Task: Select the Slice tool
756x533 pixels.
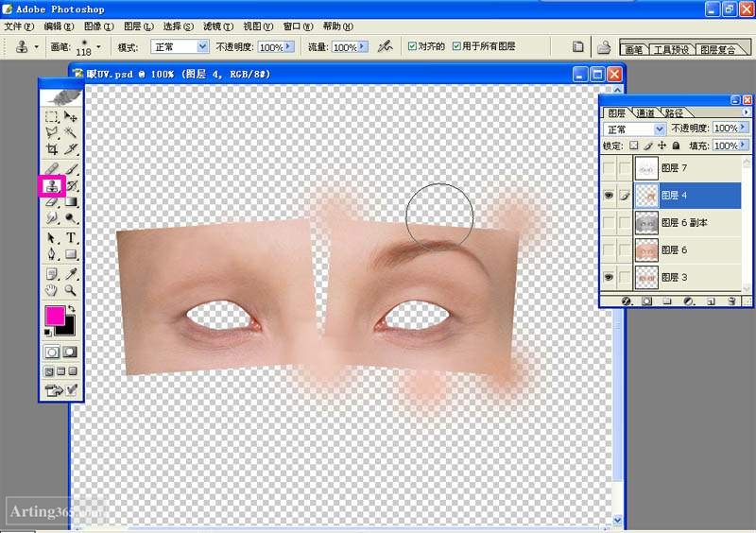Action: [70, 148]
